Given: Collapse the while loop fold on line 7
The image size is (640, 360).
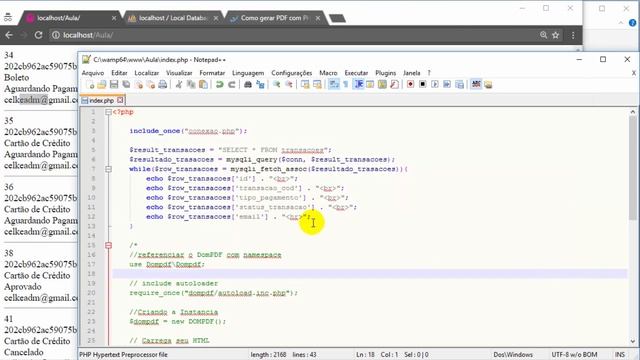Looking at the screenshot, I should tap(108, 169).
